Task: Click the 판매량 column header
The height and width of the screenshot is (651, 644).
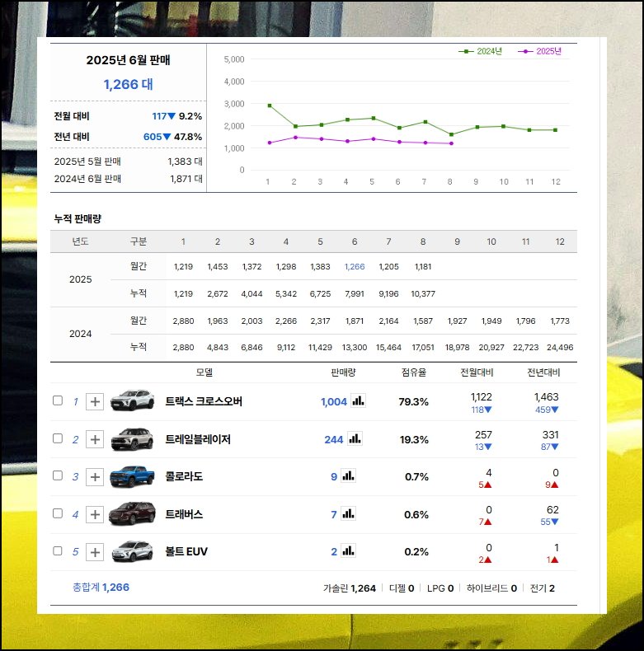Action: 343,372
